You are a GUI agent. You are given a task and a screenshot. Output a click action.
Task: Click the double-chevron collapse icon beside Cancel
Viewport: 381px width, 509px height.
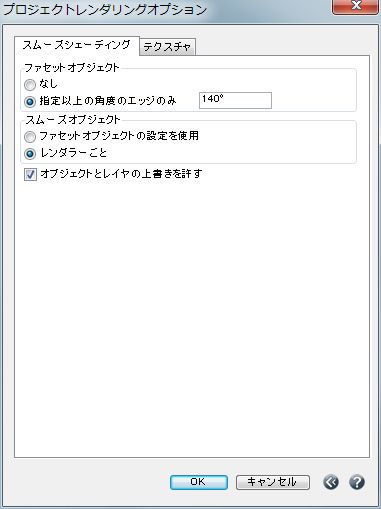pos(331,482)
